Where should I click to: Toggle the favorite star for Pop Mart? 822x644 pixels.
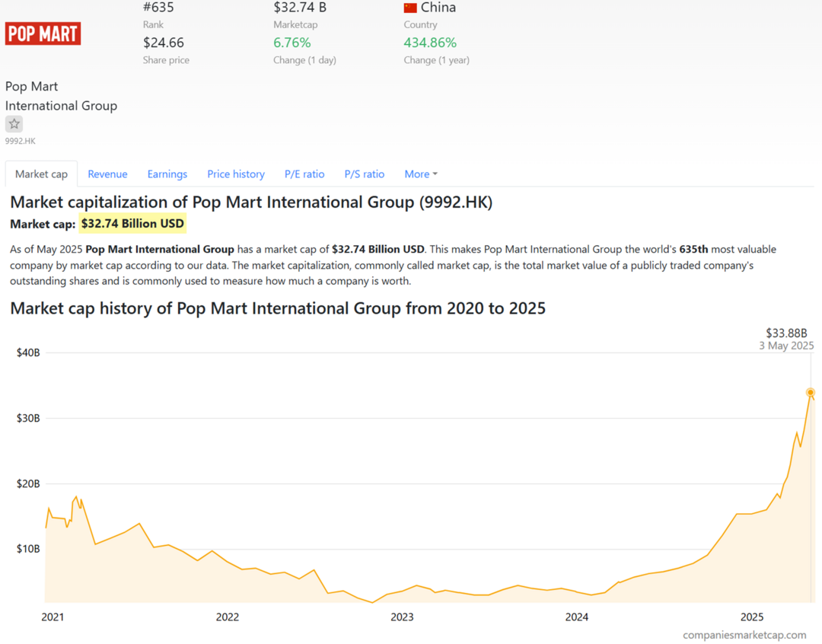click(14, 124)
